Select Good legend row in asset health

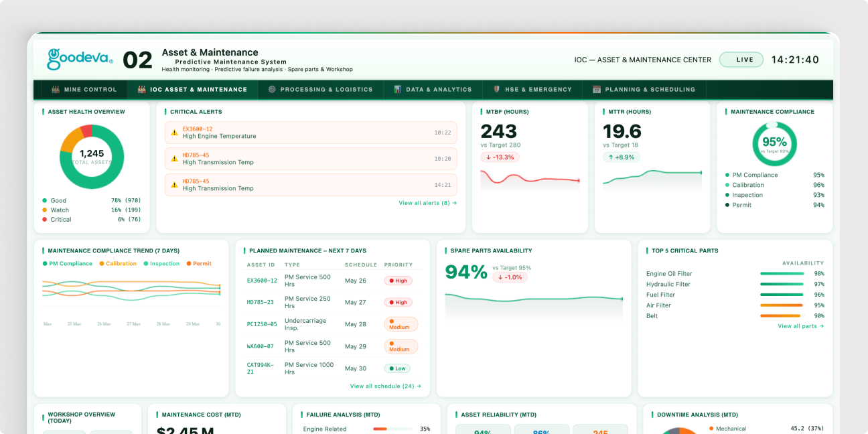click(x=92, y=200)
